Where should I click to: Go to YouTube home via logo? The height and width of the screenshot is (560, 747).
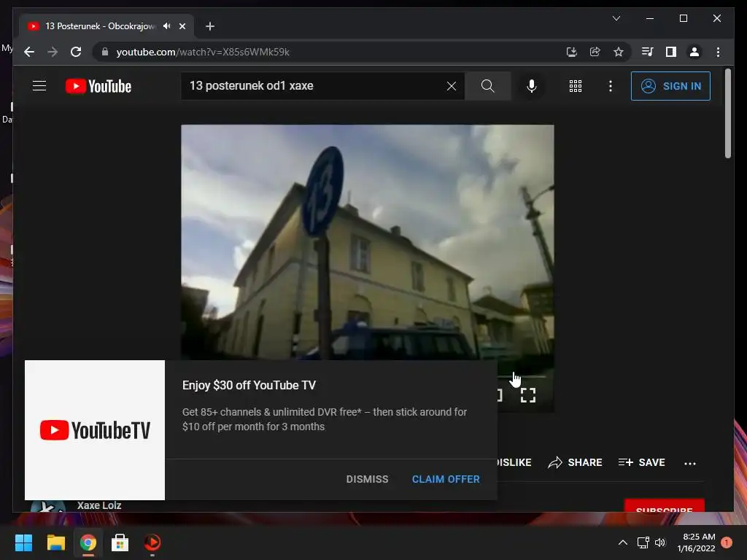[98, 86]
